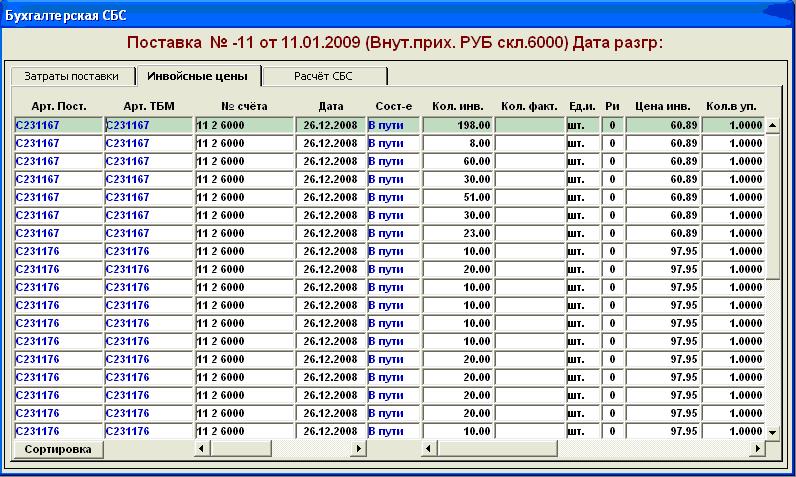Click the № счёта column header
The height and width of the screenshot is (477, 796).
coord(244,107)
